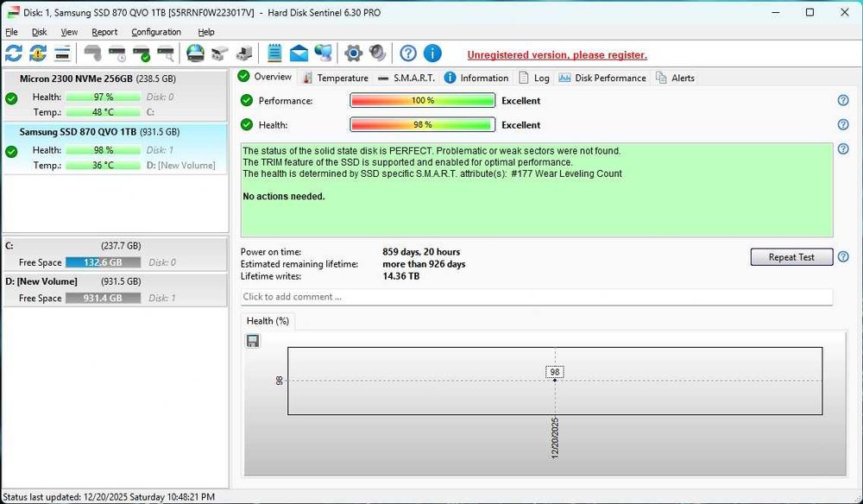
Task: Select the C: partition entry
Action: click(115, 255)
